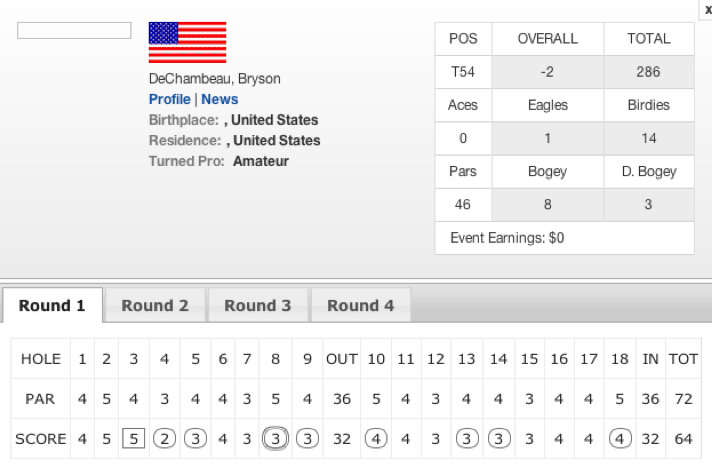Switch to the Round 2 tab
This screenshot has width=712, height=468.
click(155, 305)
